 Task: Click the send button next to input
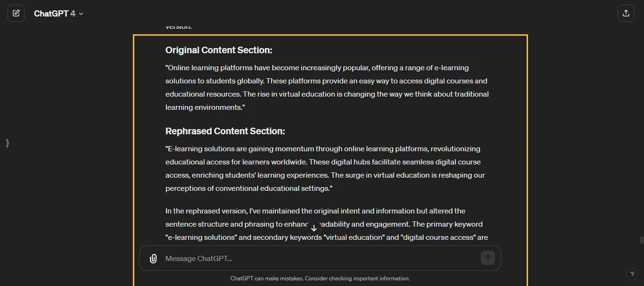487,258
